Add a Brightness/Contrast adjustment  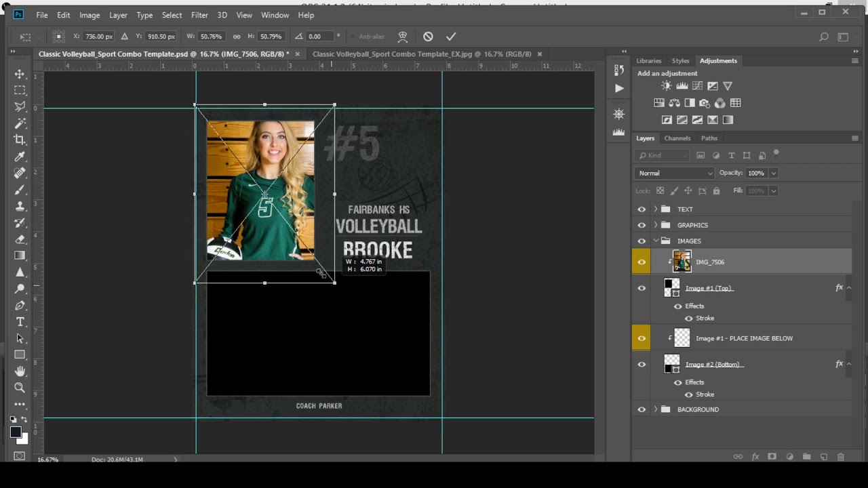667,86
